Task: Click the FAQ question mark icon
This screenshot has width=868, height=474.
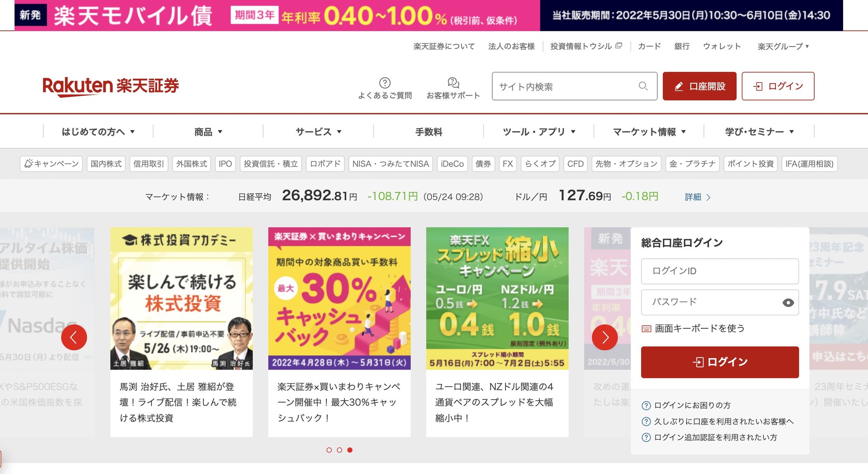Action: pos(385,83)
